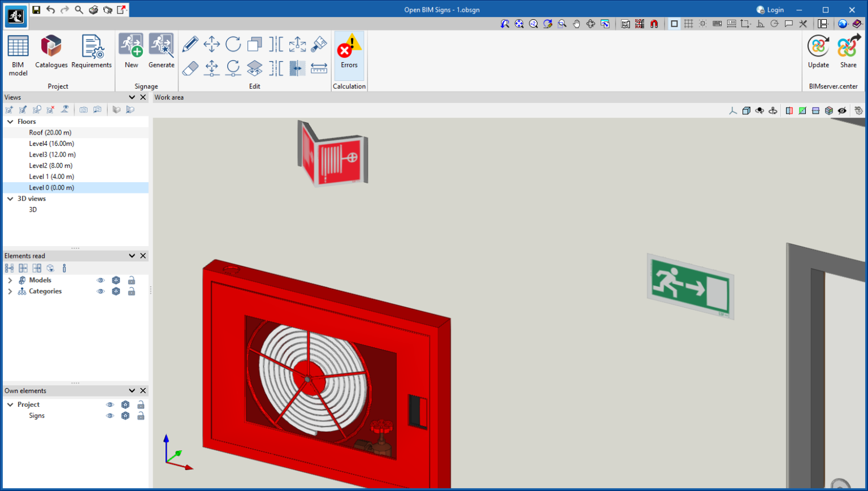Expand the Models entry in Elements read
Image resolution: width=868 pixels, height=491 pixels.
click(x=9, y=280)
